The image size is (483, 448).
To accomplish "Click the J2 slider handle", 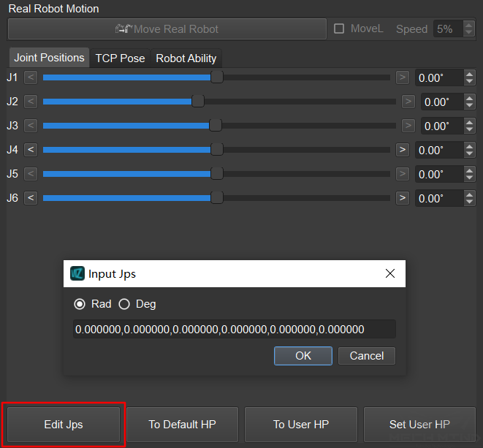I will [198, 102].
